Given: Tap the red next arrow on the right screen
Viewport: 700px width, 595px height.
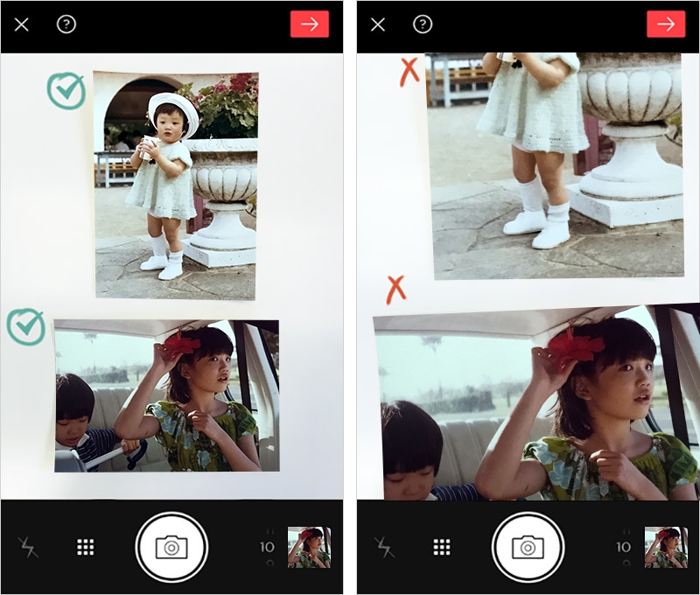Looking at the screenshot, I should (666, 24).
